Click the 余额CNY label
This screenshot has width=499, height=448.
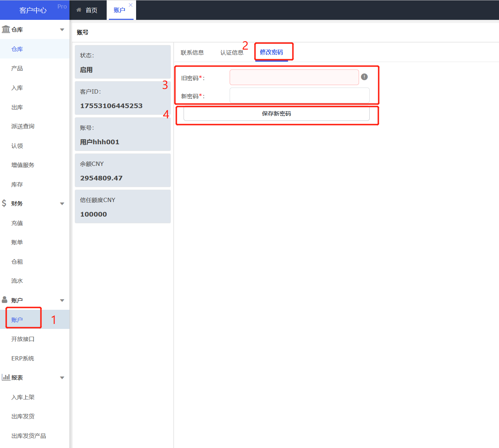92,164
